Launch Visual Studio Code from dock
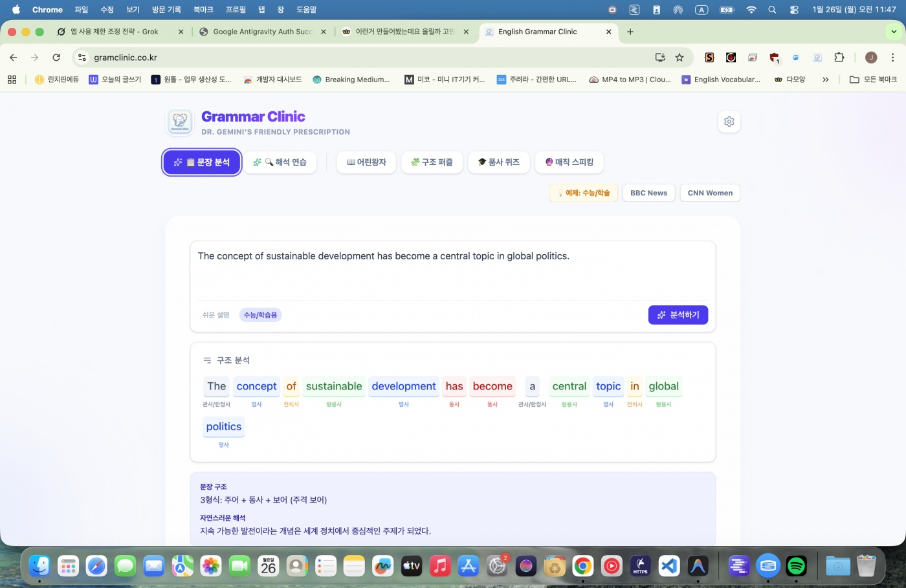This screenshot has height=588, width=906. tap(668, 566)
